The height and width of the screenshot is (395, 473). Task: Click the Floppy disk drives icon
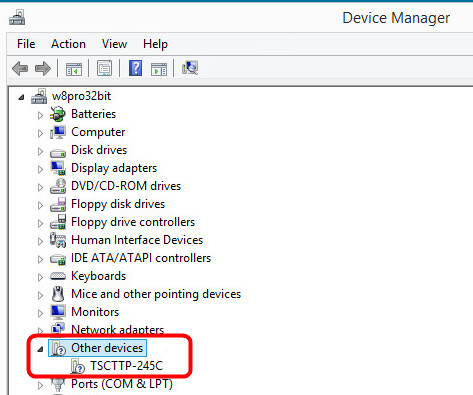click(58, 204)
